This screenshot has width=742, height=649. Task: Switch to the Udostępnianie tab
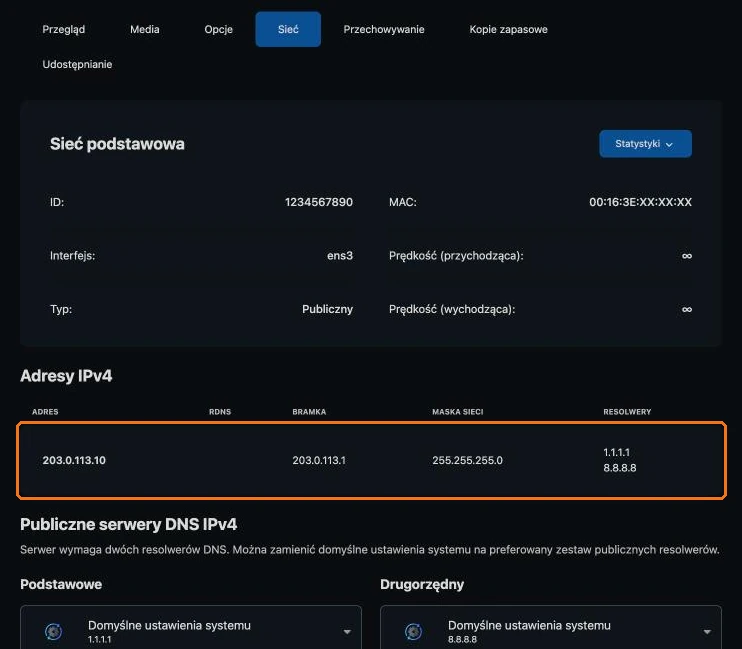pyautogui.click(x=77, y=64)
